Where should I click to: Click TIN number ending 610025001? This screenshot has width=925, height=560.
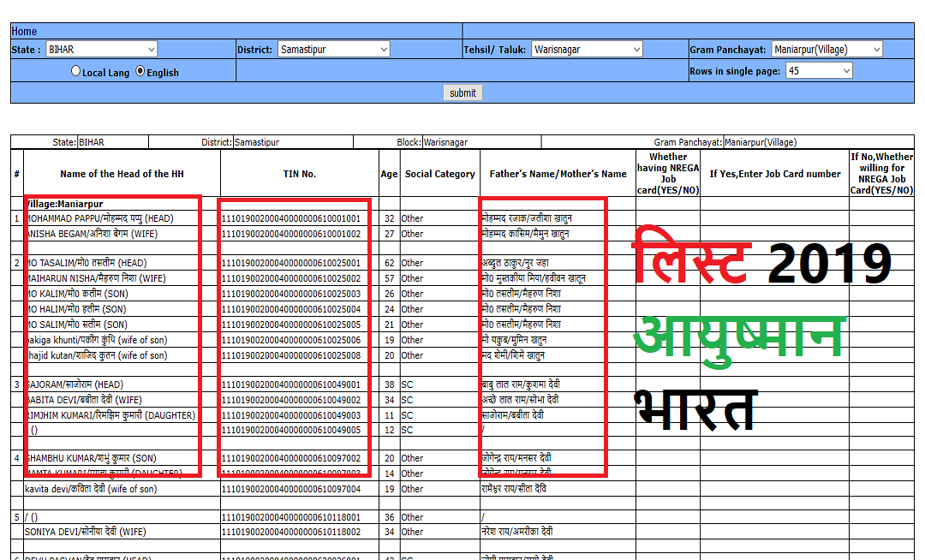291,263
